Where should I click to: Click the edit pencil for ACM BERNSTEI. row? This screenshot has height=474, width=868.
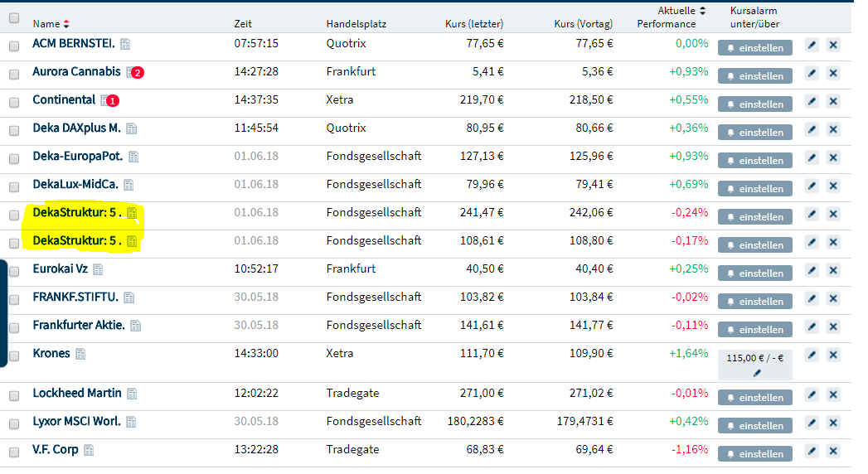tap(812, 46)
